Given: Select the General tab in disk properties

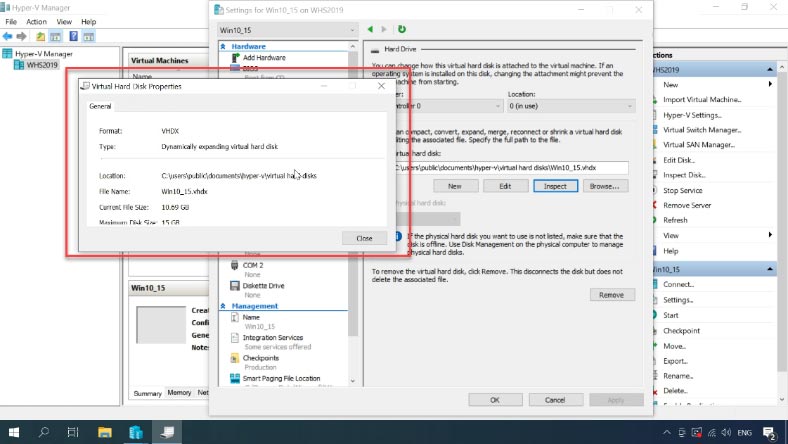Looking at the screenshot, I should click(100, 106).
